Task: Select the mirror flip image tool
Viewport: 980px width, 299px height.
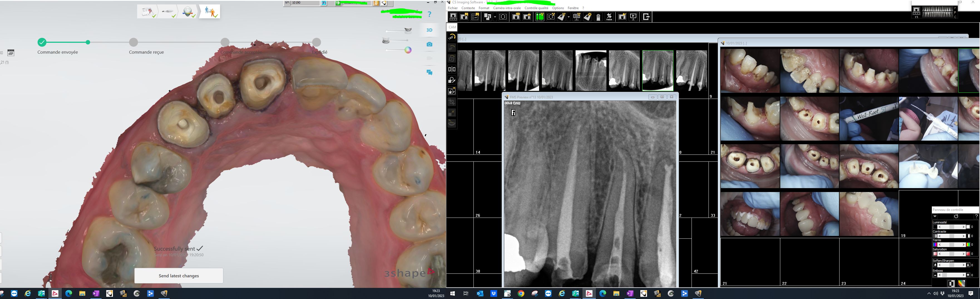Action: tap(451, 69)
